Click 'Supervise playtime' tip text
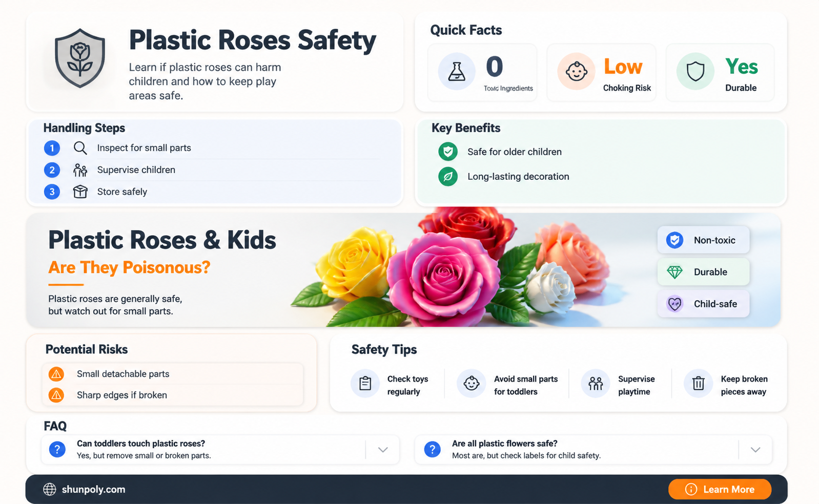Viewport: 819px width, 504px height. pos(636,385)
